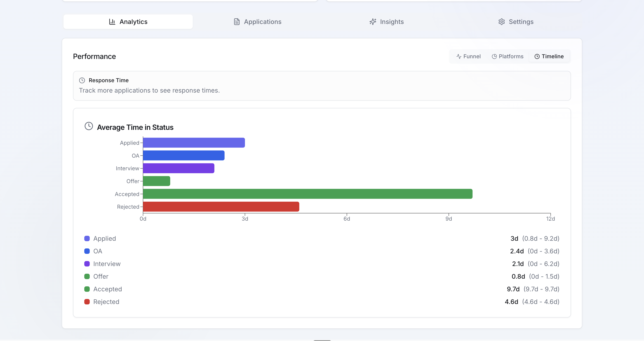Viewport: 644px width, 341px height.
Task: Click the red Rejected legend swatch
Action: (87, 301)
